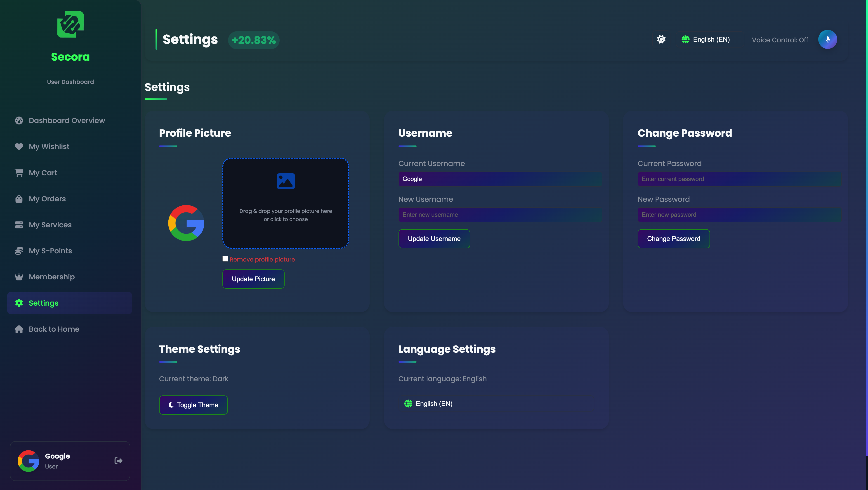Click the Membership crown menu item

(52, 277)
